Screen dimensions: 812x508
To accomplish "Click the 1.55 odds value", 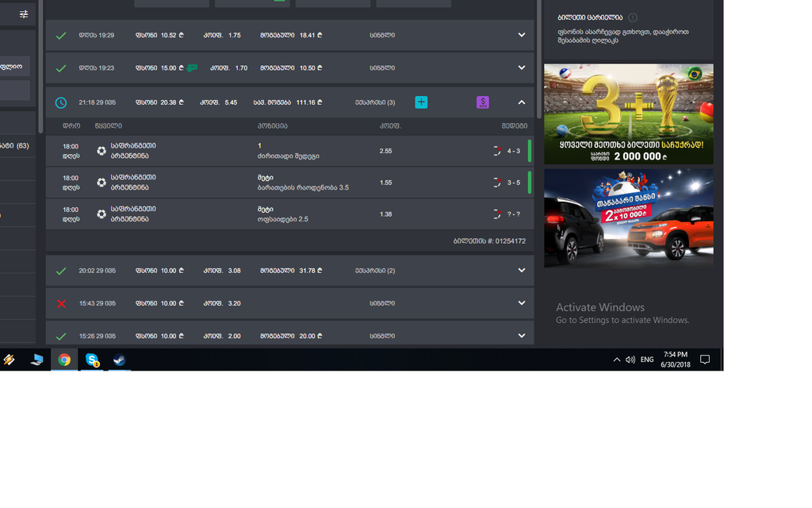I will (x=385, y=183).
